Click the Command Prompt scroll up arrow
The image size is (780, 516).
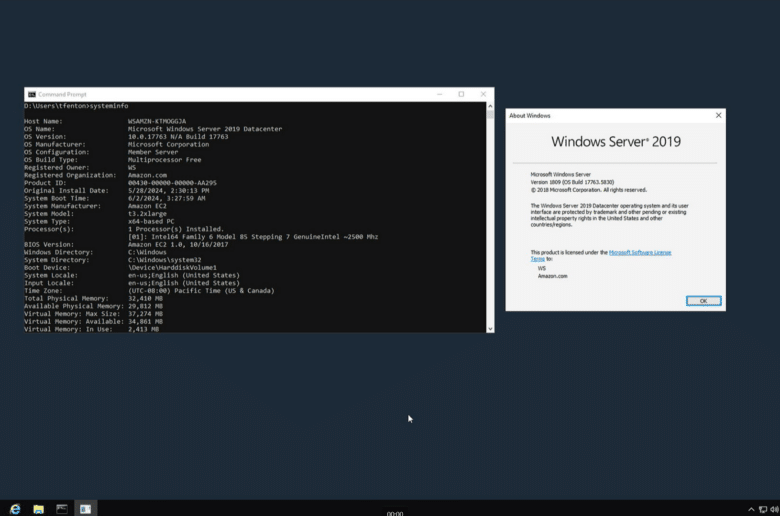point(490,106)
